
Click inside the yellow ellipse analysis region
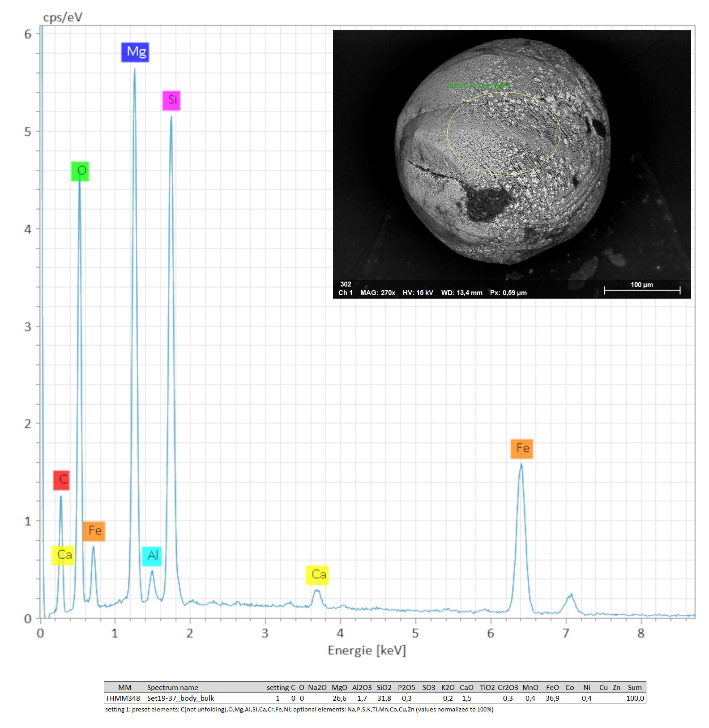pyautogui.click(x=504, y=133)
